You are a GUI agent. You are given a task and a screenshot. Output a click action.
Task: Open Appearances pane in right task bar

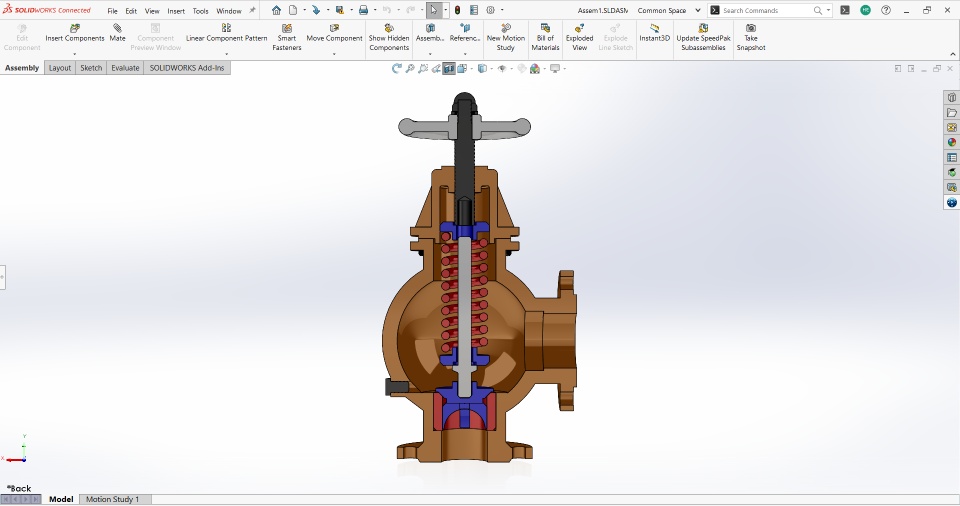[952, 142]
